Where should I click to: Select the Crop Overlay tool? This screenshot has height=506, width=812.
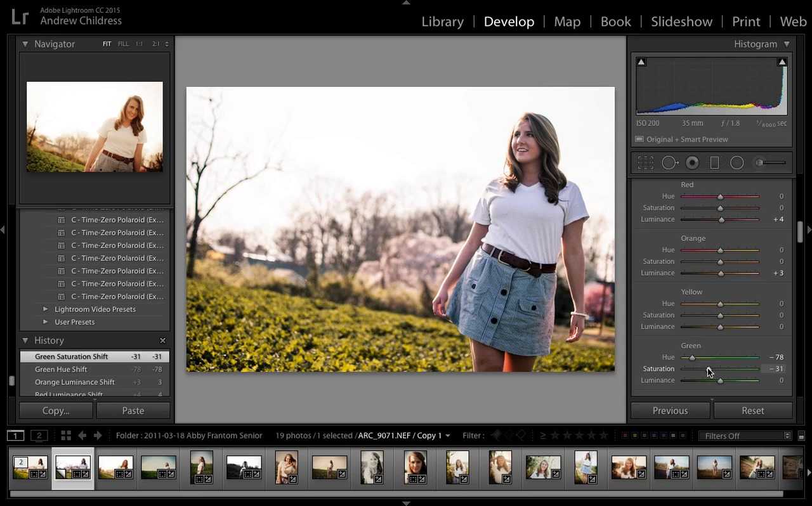(x=645, y=163)
